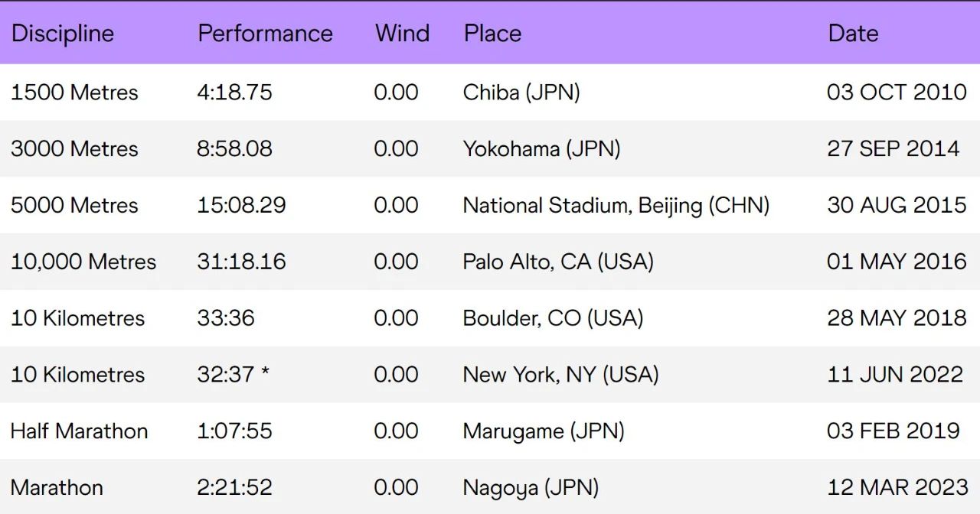Click the 3000 Metres row label
980x514 pixels.
[x=74, y=148]
